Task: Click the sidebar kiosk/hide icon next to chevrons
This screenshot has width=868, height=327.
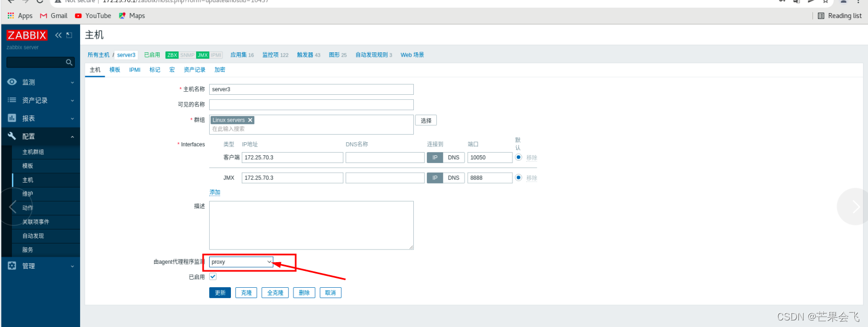Action: [x=69, y=35]
